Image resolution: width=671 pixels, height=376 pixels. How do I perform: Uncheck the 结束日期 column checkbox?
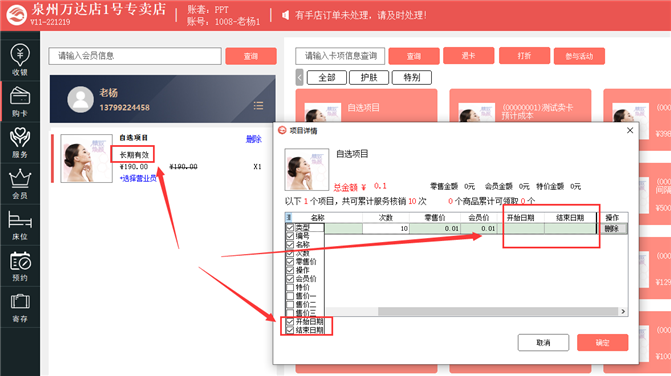290,330
